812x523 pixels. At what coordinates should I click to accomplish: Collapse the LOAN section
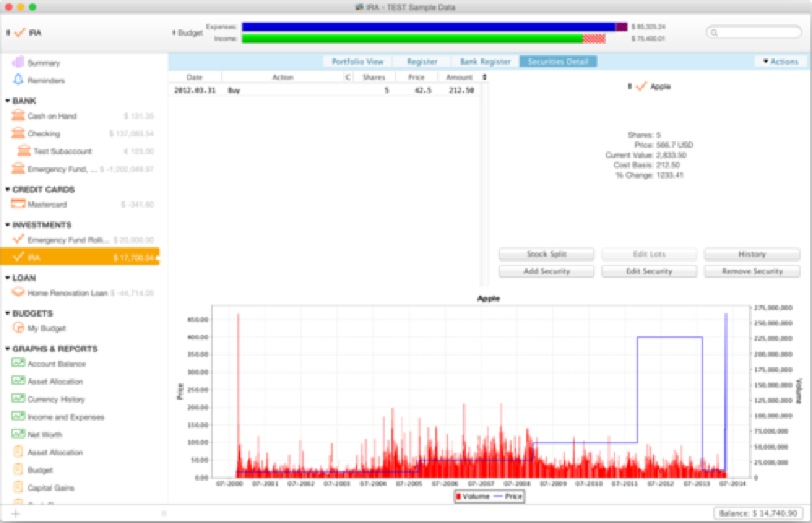8,278
